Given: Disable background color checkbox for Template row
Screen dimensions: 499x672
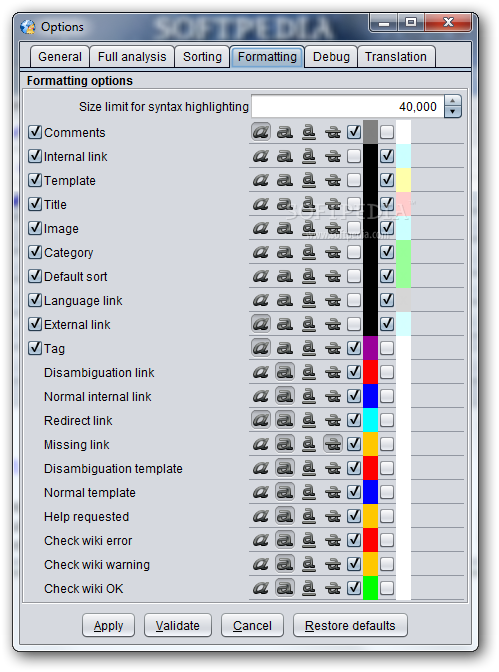Looking at the screenshot, I should click(x=387, y=180).
